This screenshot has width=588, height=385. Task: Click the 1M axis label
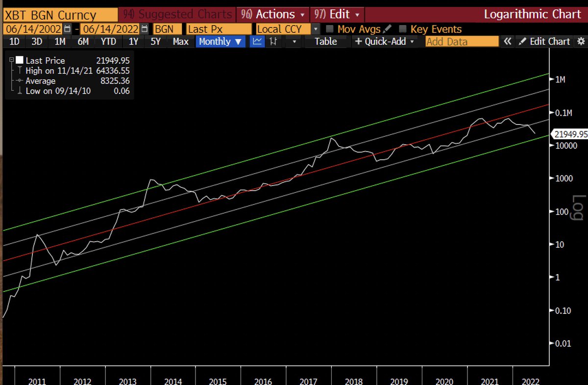tap(561, 79)
